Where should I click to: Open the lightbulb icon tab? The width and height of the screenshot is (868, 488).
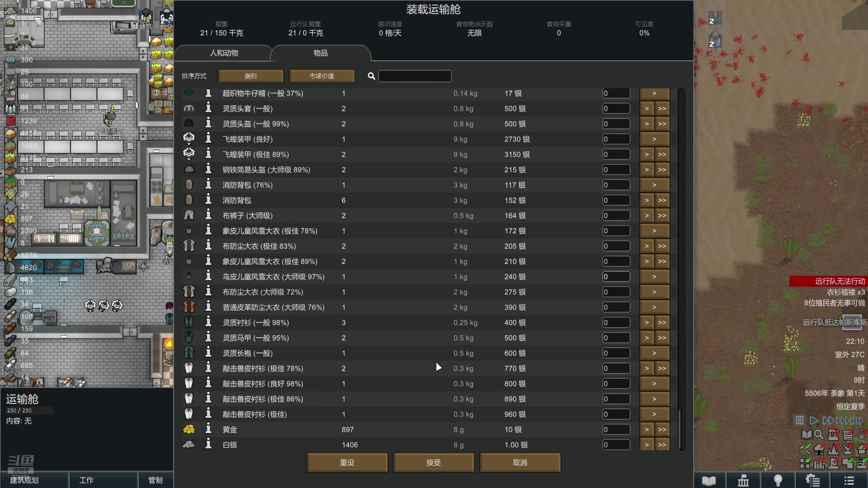point(778,480)
